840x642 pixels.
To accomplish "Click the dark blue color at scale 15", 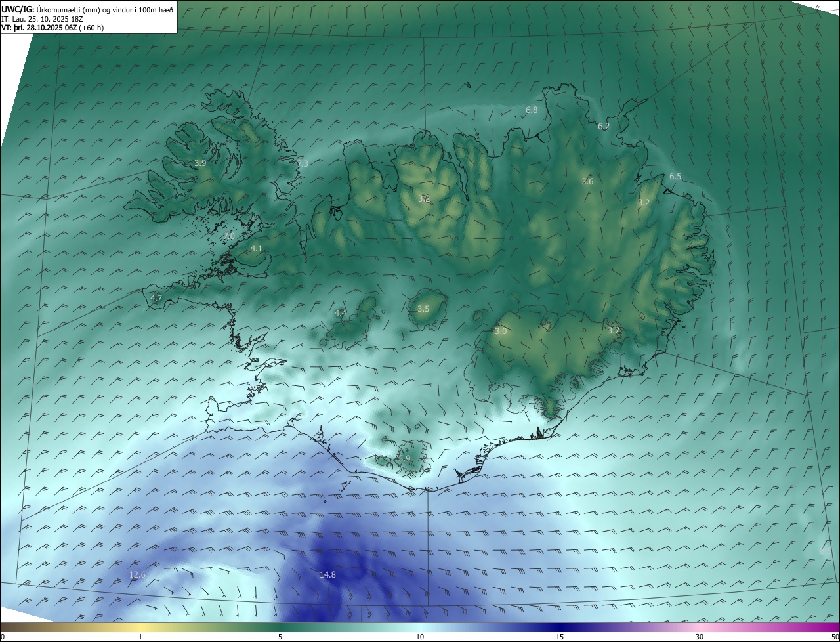I will [559, 628].
